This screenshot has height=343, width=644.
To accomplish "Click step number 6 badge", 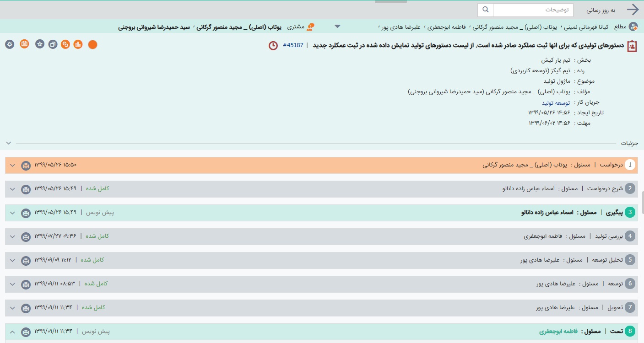I will (x=630, y=284).
